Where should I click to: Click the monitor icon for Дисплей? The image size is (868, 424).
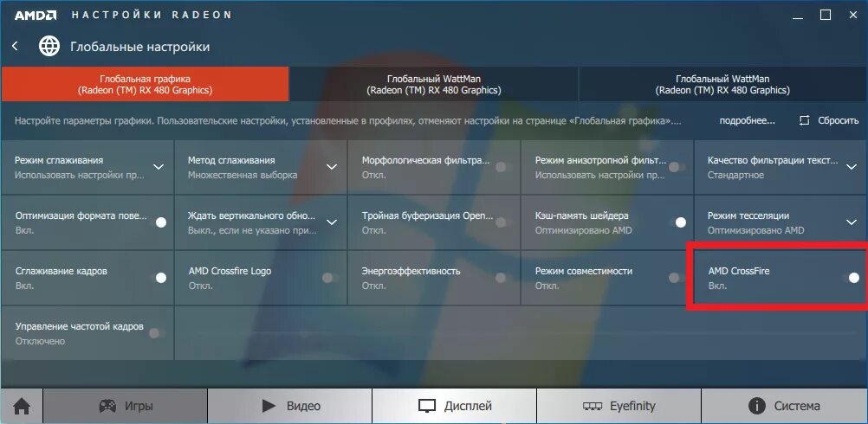point(427,407)
